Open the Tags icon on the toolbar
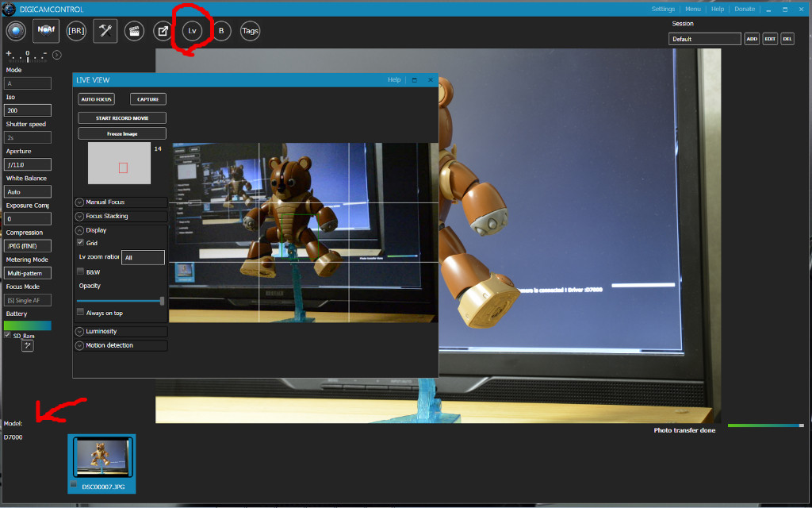 point(251,31)
